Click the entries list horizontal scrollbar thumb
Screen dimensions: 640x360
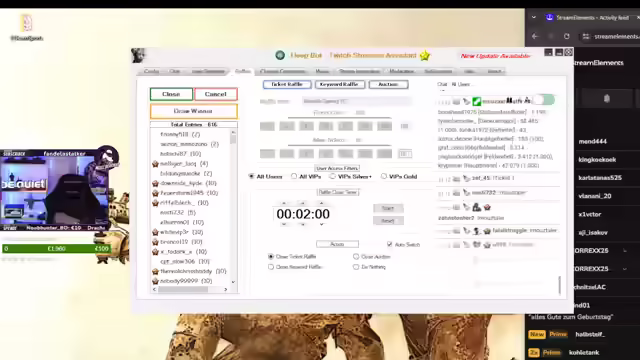pos(183,289)
